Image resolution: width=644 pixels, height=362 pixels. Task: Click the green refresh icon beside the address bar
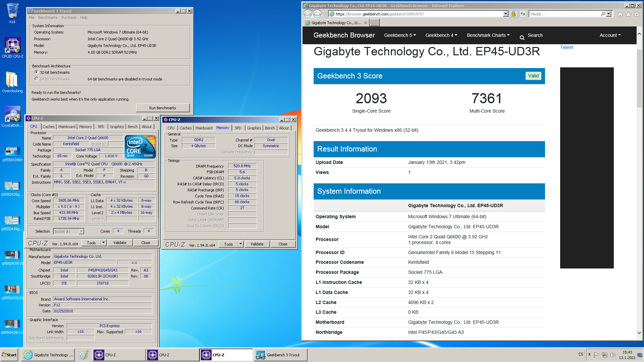(x=523, y=14)
